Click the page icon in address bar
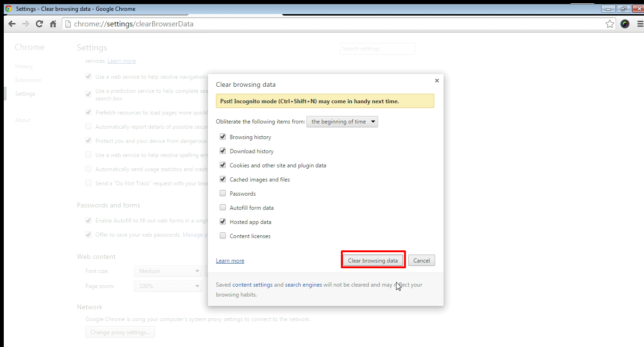This screenshot has width=644, height=347. (x=68, y=24)
